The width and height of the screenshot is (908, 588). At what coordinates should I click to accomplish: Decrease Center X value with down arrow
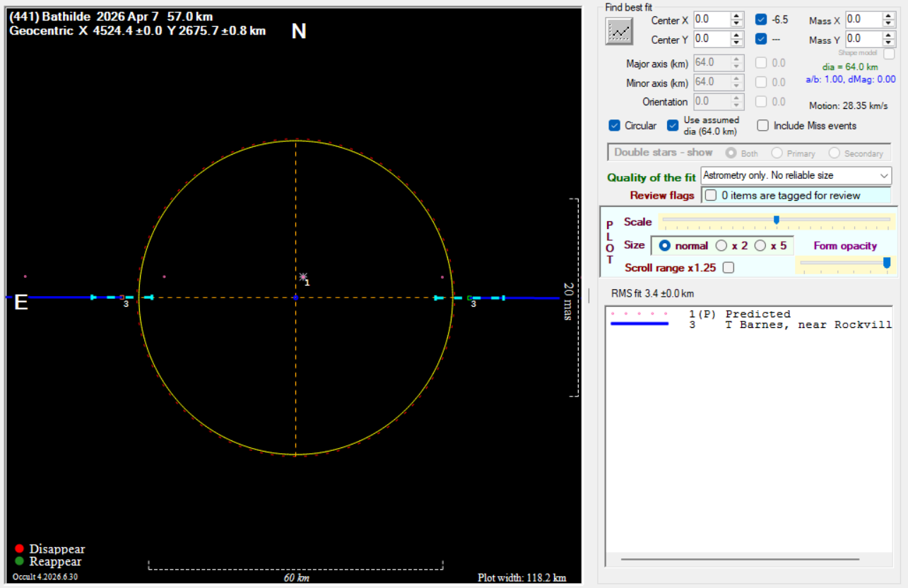[x=737, y=23]
